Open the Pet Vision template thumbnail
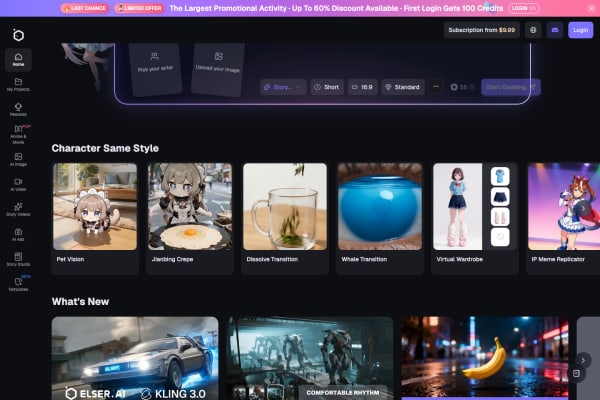Viewport: 600px width, 400px height. pyautogui.click(x=95, y=207)
